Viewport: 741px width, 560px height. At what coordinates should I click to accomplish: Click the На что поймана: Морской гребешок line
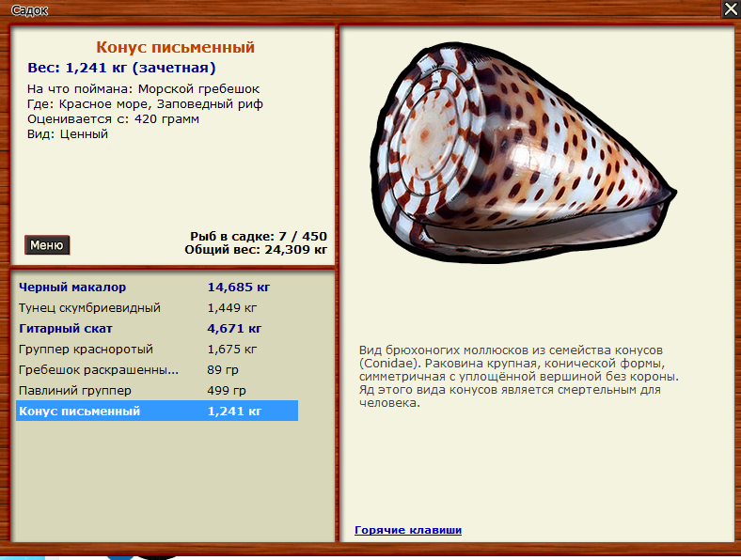click(x=143, y=88)
